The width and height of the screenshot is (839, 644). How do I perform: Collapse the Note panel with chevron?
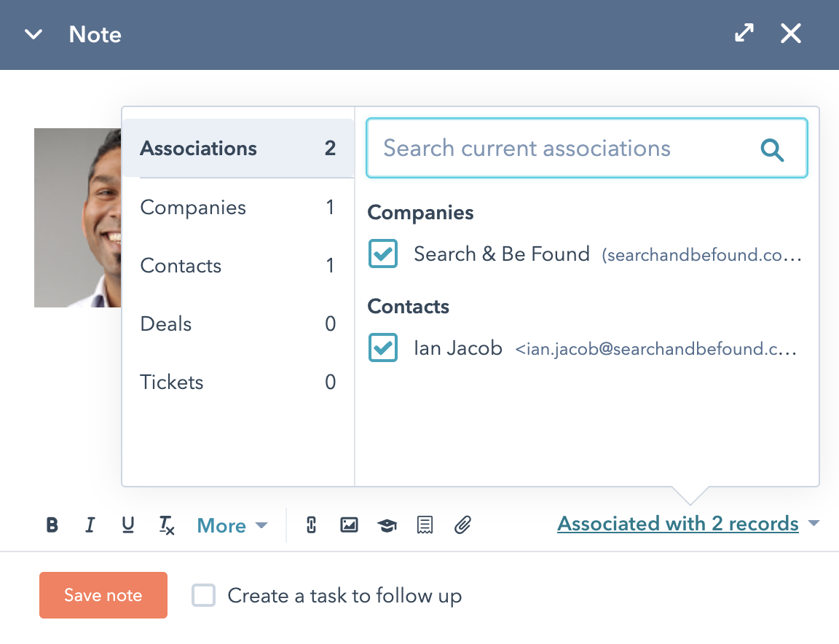pyautogui.click(x=34, y=35)
